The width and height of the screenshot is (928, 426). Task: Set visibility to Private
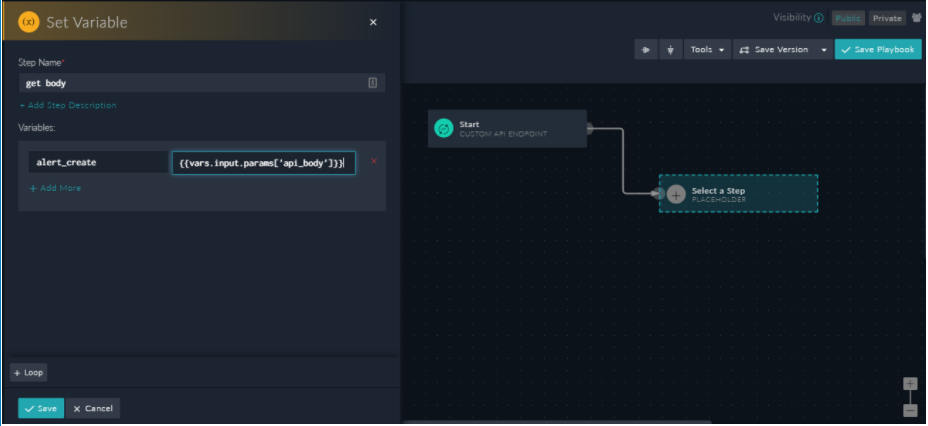point(887,18)
